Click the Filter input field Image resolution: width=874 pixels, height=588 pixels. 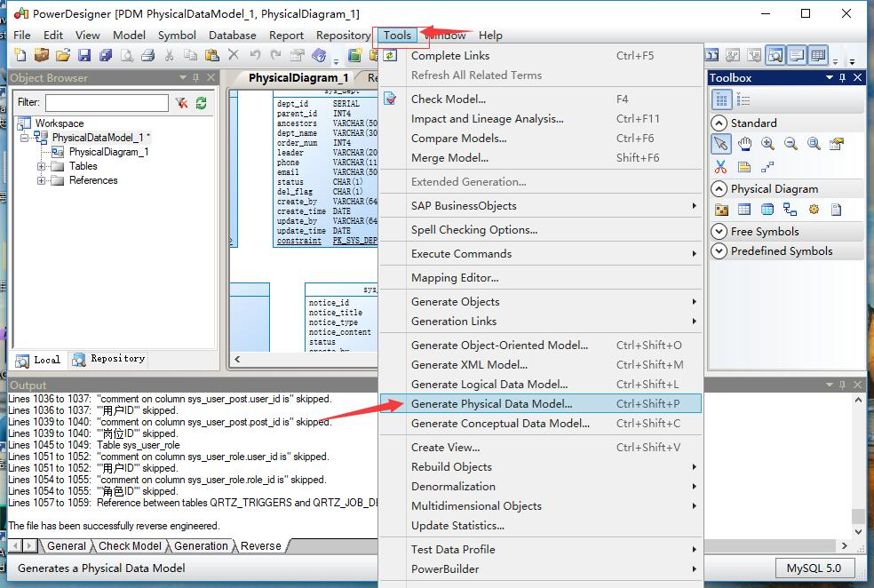tap(107, 102)
